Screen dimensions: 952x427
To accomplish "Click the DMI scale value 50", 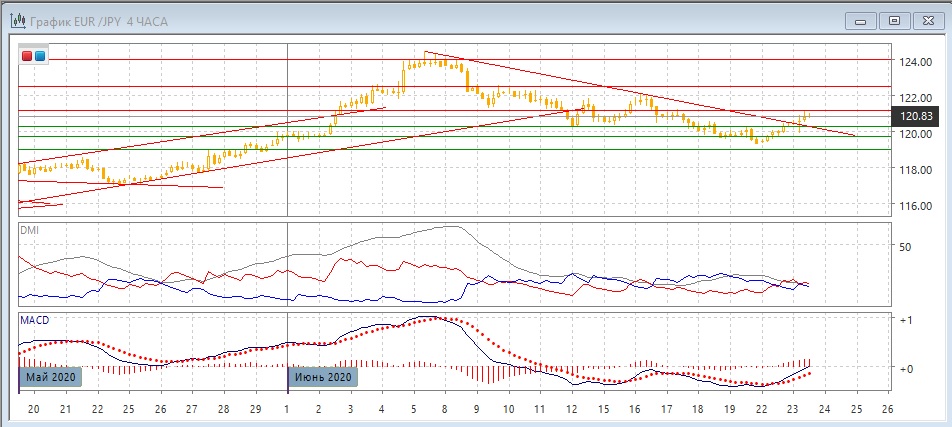I will tap(906, 246).
